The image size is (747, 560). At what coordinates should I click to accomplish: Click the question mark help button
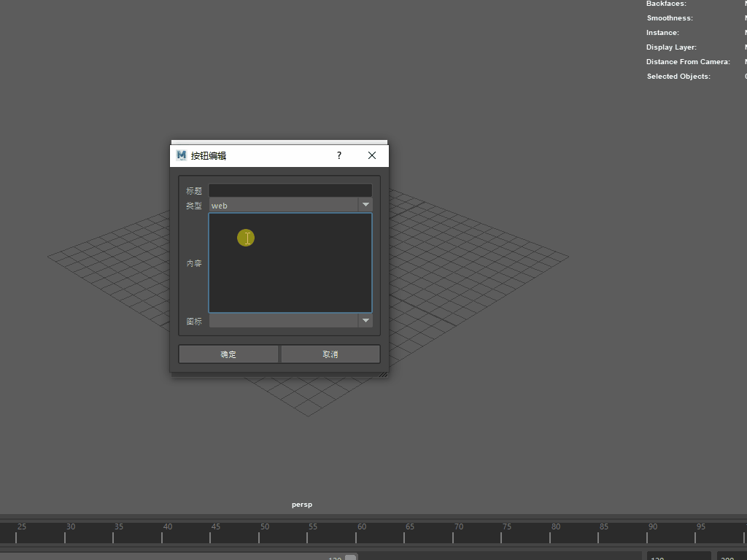[x=338, y=155]
